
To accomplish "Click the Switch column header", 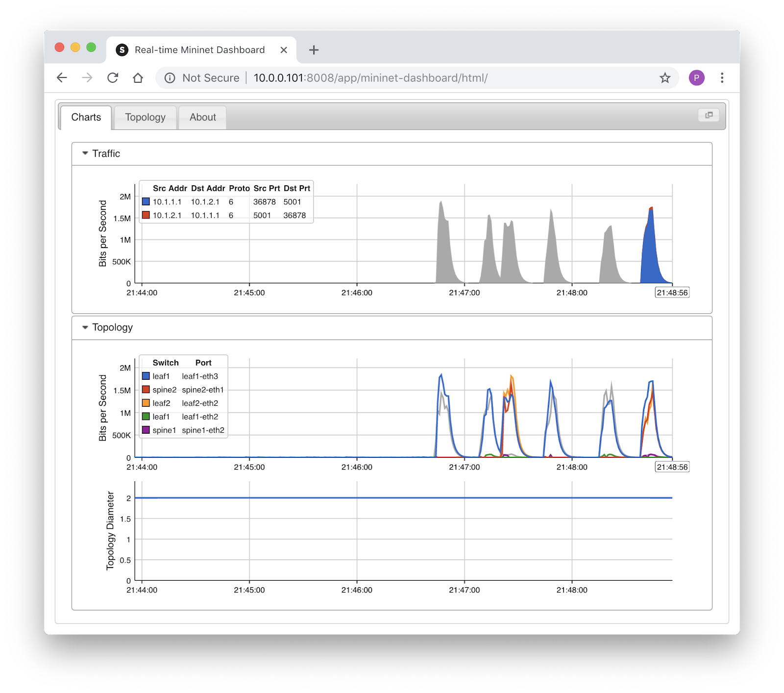I will (x=166, y=363).
